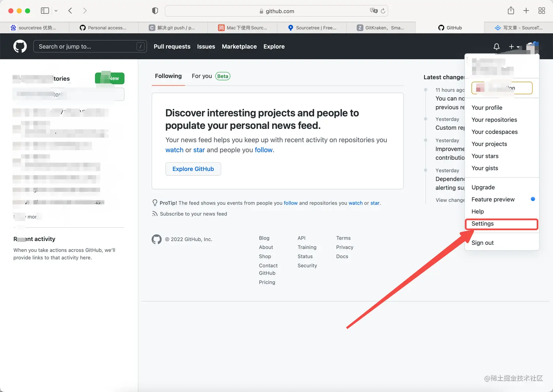
Task: Open Pull requests in header
Action: (172, 46)
